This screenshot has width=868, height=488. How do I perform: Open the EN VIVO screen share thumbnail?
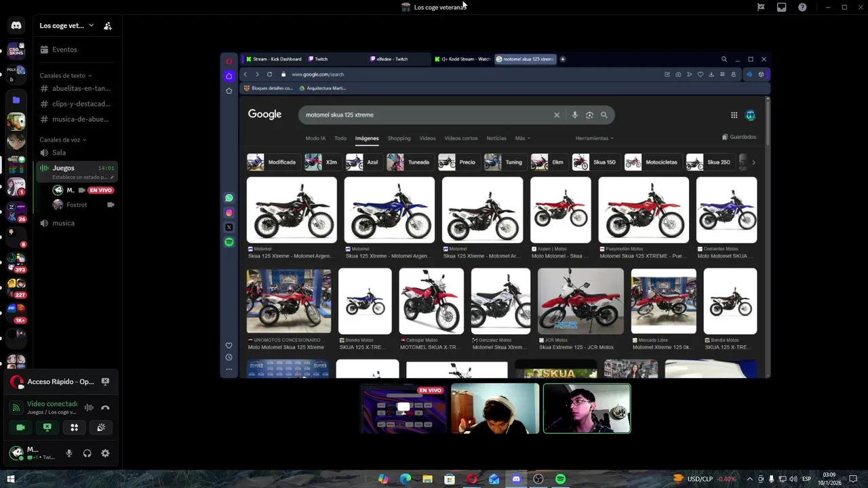pos(403,409)
